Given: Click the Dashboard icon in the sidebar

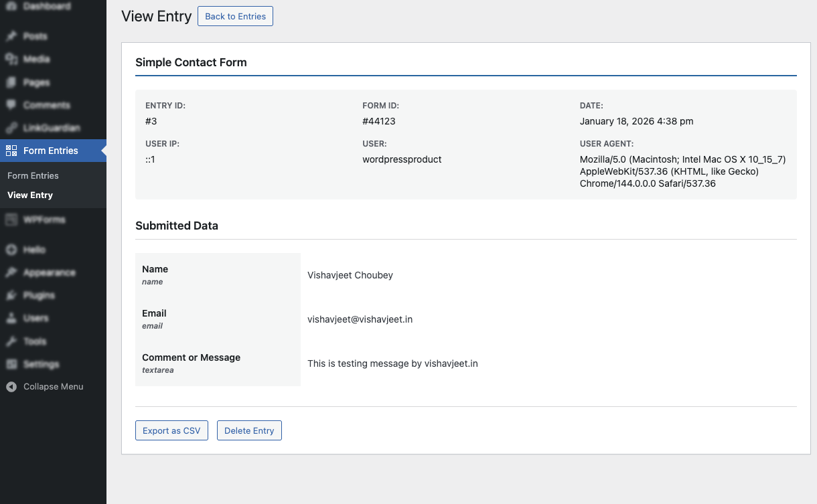Looking at the screenshot, I should click(11, 7).
